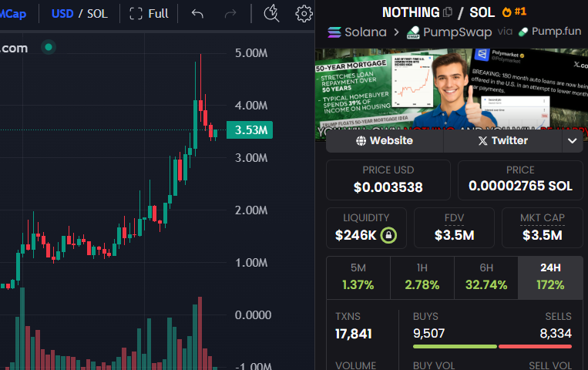588x370 pixels.
Task: Click the TXNS 17,841 value
Action: point(353,334)
